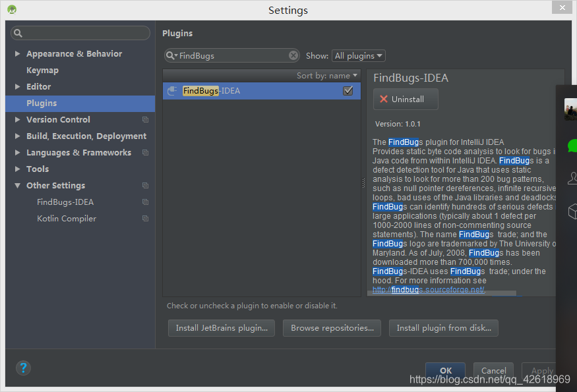Viewport: 577px width, 392px height.
Task: Click the Uninstall button
Action: (406, 99)
